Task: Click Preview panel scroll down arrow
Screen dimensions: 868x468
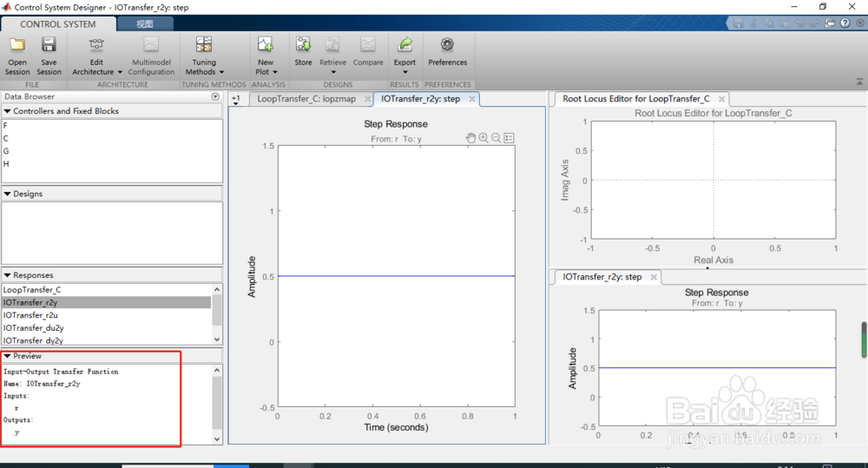Action: [x=217, y=438]
